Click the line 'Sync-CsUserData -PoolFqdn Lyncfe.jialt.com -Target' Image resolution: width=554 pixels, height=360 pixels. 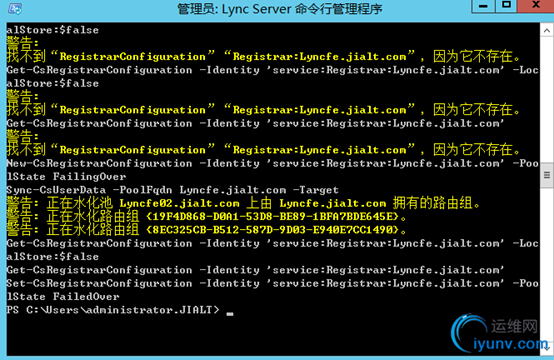[x=172, y=190]
